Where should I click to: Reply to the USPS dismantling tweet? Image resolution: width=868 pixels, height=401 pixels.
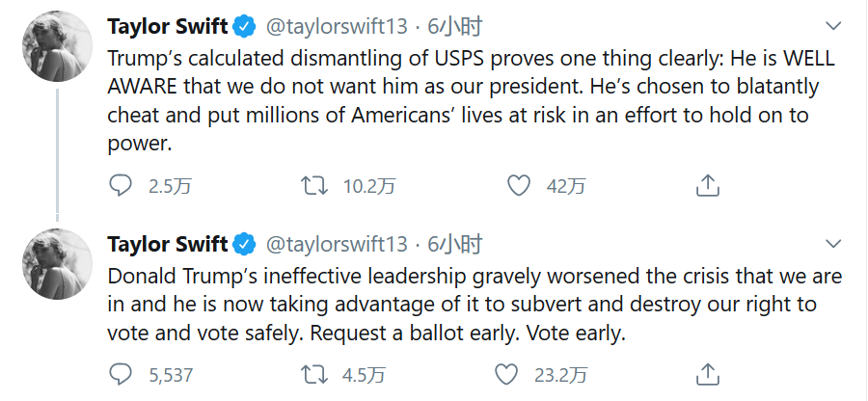point(121,185)
